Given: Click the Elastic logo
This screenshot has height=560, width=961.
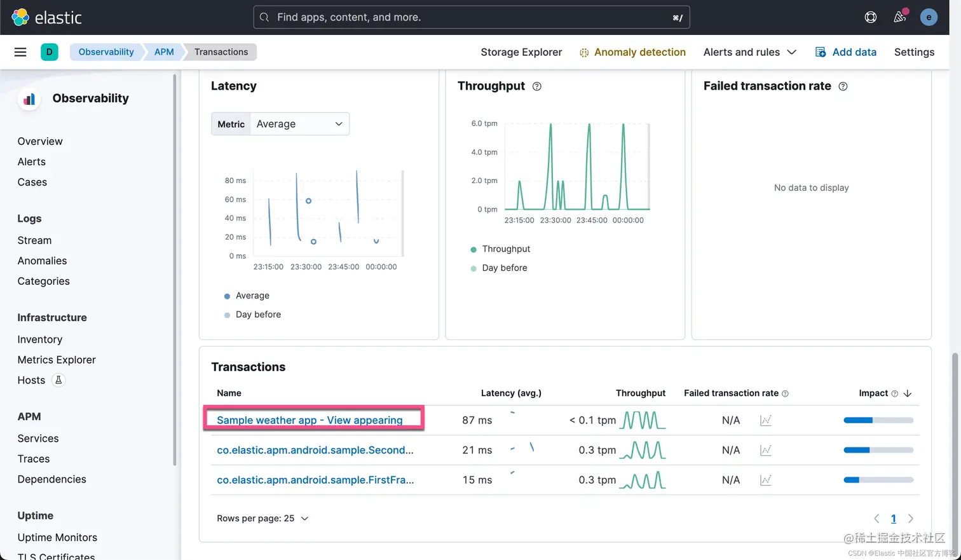Looking at the screenshot, I should pyautogui.click(x=47, y=17).
